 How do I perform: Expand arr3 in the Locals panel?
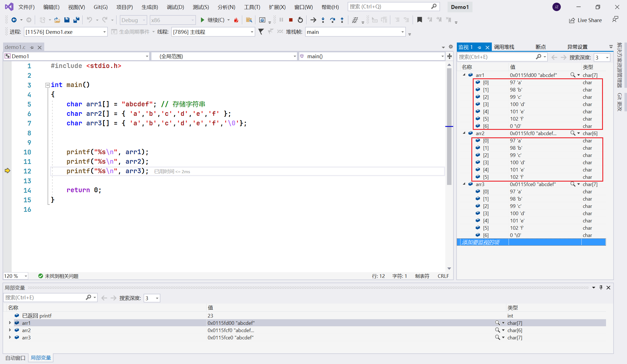(x=10, y=337)
